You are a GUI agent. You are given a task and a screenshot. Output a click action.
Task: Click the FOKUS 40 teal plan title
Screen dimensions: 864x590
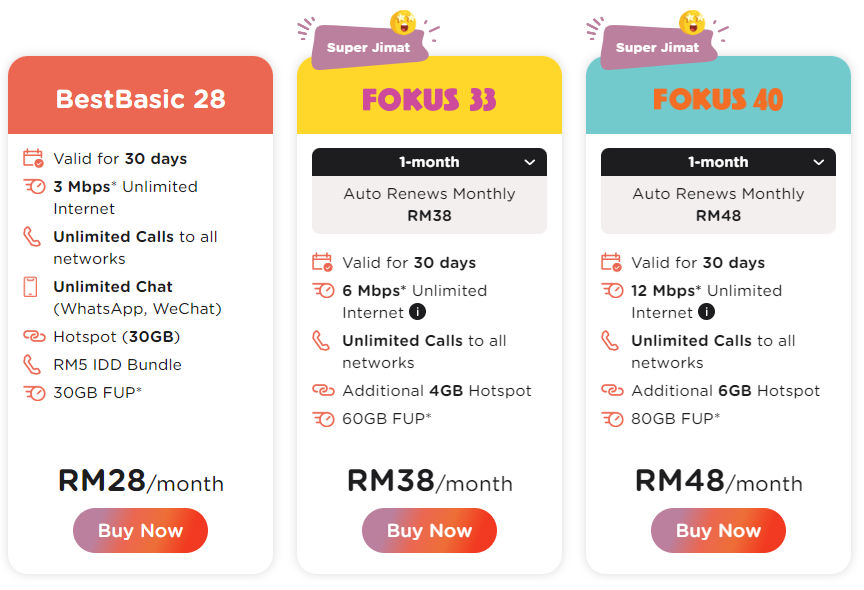tap(718, 99)
